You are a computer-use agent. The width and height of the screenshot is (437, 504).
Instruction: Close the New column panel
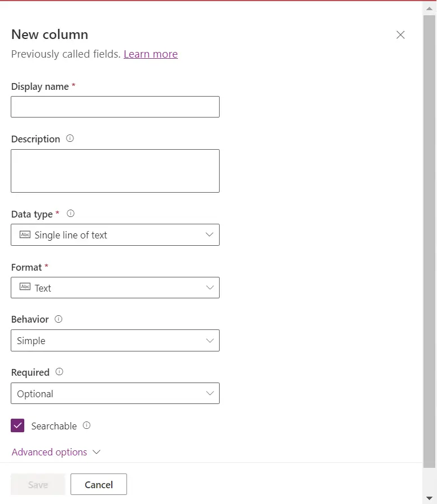pos(400,34)
